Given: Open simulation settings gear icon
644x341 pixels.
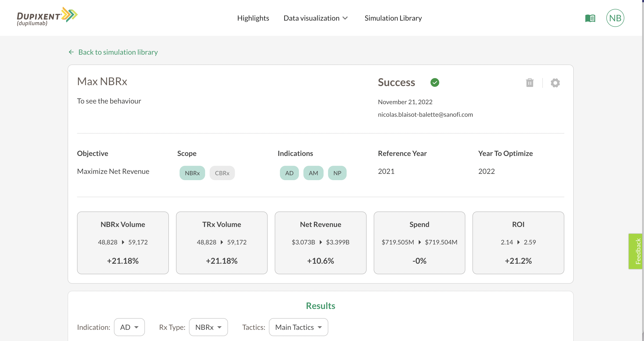Looking at the screenshot, I should point(555,83).
